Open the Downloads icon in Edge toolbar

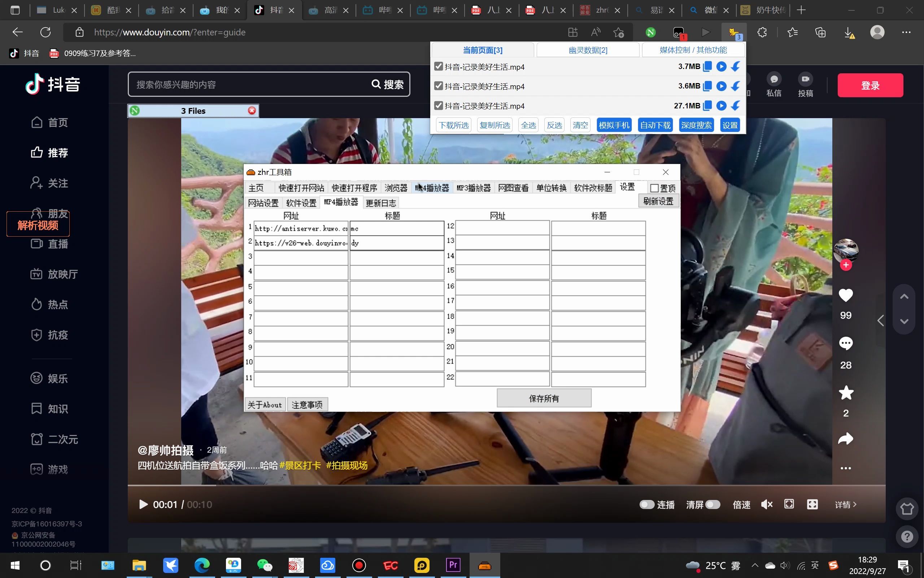tap(849, 33)
